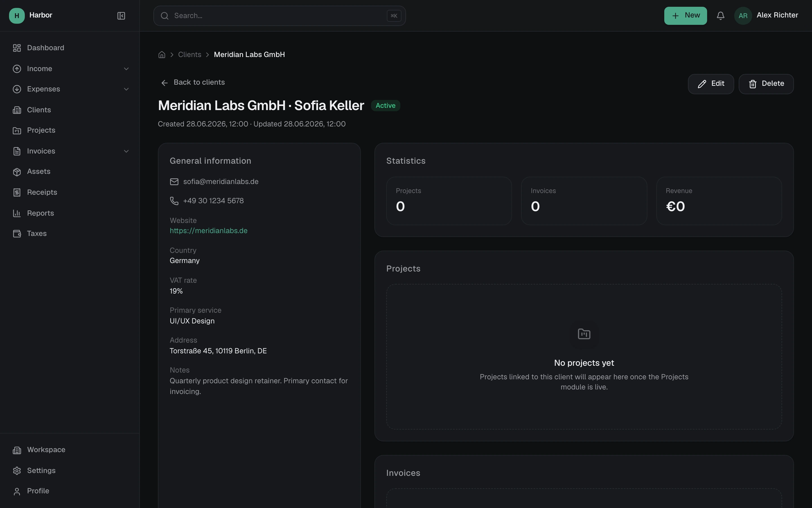Expand the Income menu chevron
Image resolution: width=812 pixels, height=508 pixels.
tap(126, 69)
